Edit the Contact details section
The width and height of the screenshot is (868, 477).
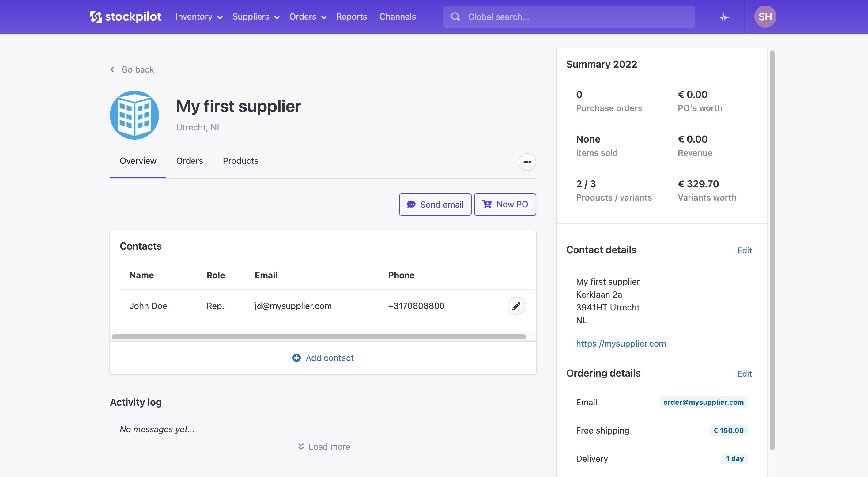coord(744,250)
